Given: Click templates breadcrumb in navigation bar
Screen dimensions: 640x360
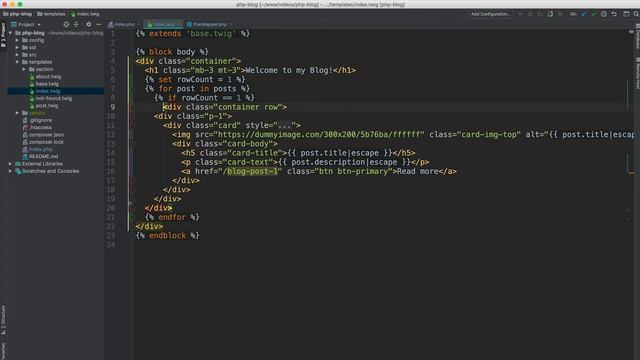Looking at the screenshot, I should [x=51, y=14].
